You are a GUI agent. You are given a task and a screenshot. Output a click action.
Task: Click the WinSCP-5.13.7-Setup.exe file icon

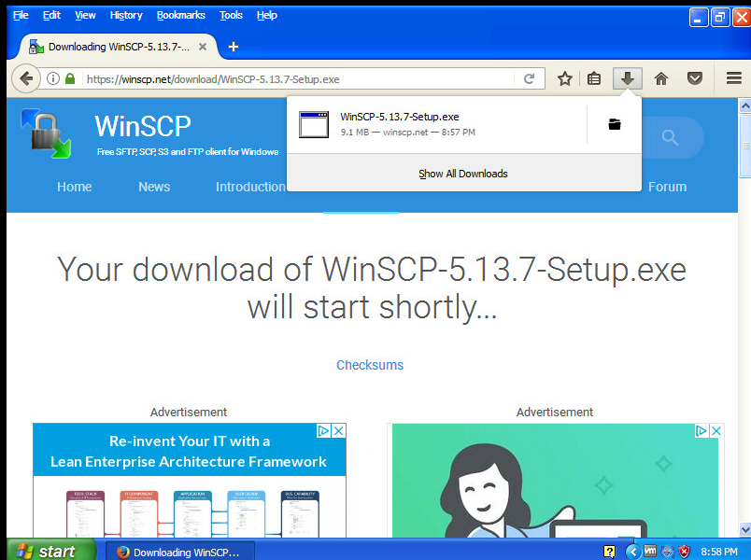tap(314, 124)
